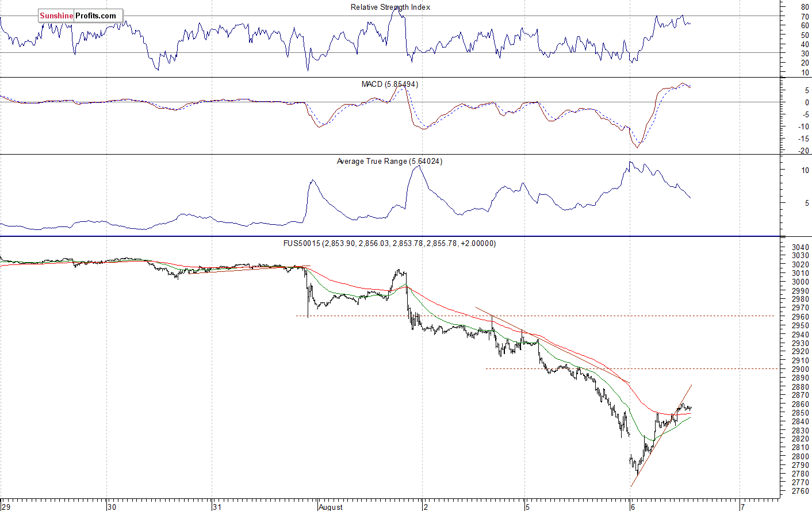This screenshot has width=812, height=511.
Task: Click the 2940 price axis value
Action: pos(800,335)
